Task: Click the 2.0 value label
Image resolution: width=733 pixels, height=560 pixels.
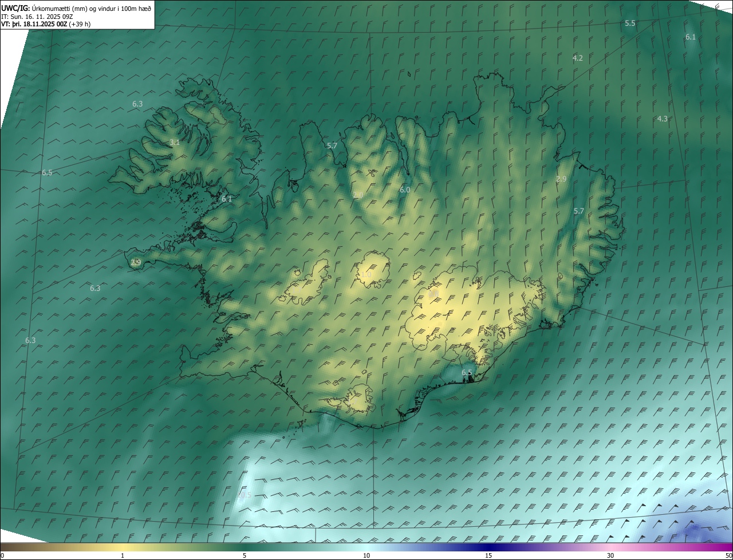Action: click(358, 196)
